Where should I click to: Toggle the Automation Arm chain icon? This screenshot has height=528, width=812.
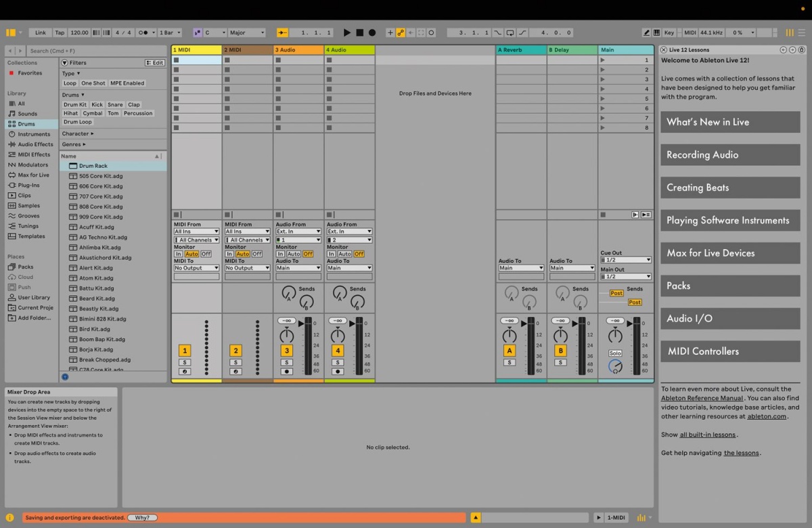click(x=401, y=32)
